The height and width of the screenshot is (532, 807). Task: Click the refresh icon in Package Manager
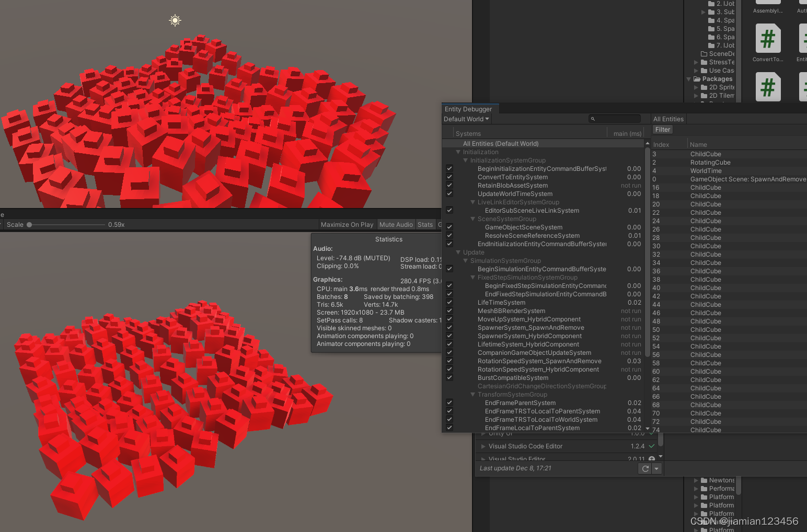click(644, 468)
